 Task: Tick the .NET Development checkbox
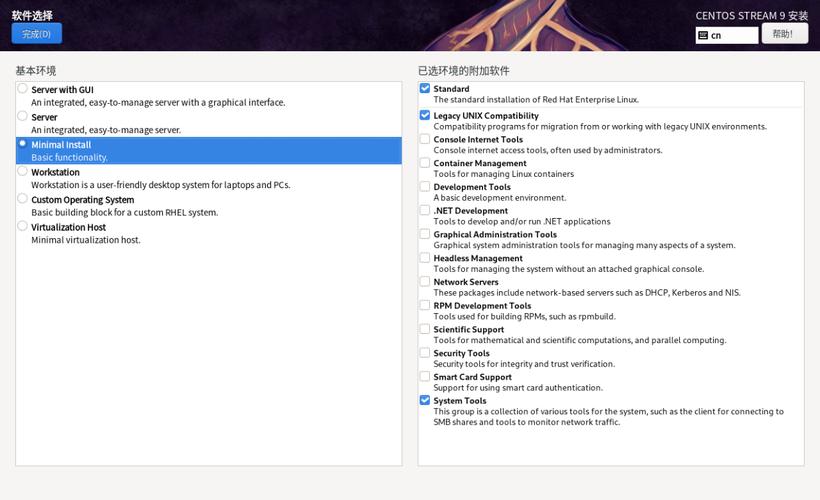pos(425,211)
